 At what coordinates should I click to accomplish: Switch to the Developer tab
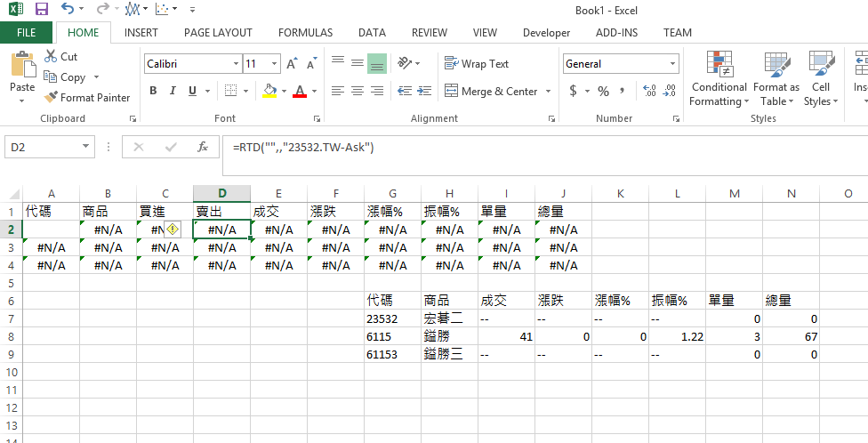click(x=546, y=33)
